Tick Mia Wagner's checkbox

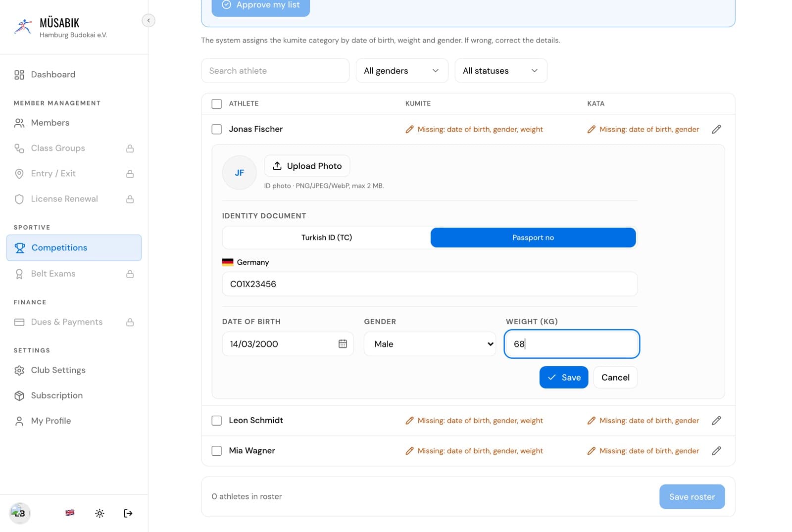click(x=216, y=451)
